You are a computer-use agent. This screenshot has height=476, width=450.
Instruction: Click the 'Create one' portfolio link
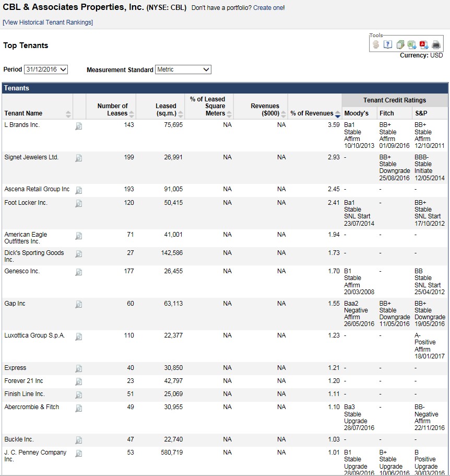click(268, 8)
